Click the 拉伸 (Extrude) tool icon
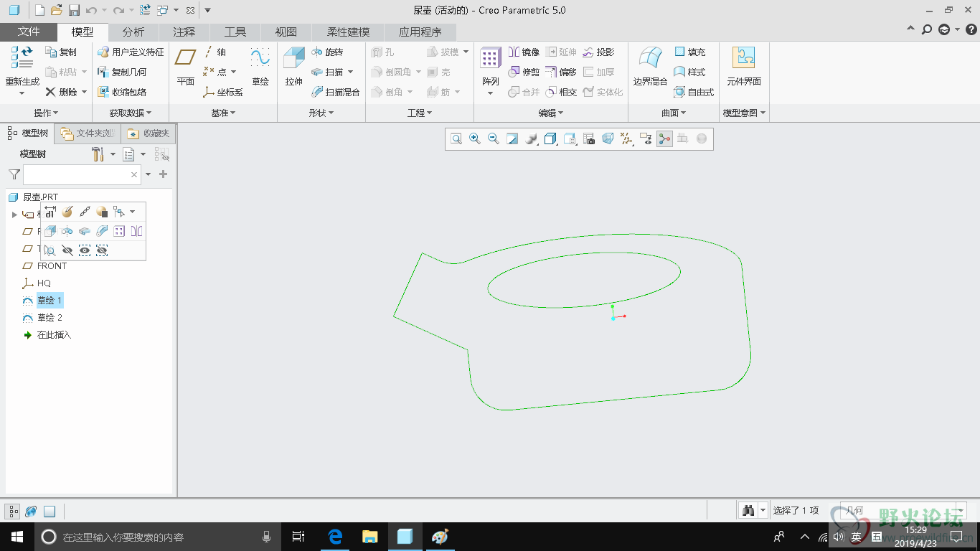The width and height of the screenshot is (980, 551). pos(294,58)
